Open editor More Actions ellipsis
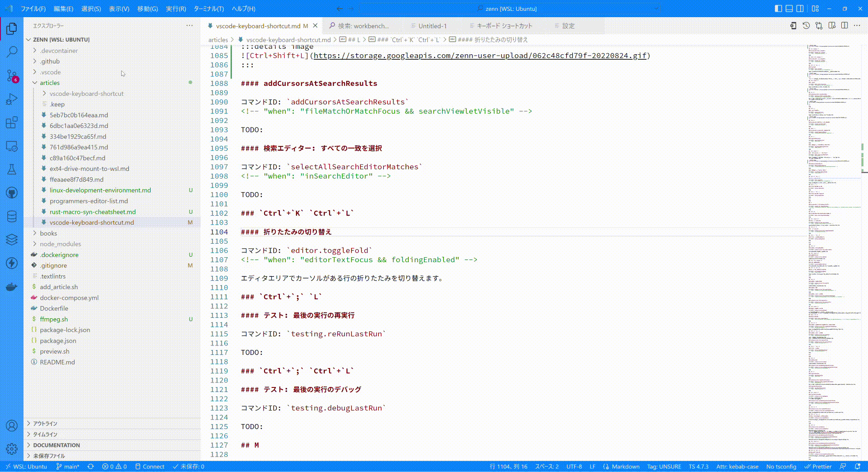 coord(857,26)
